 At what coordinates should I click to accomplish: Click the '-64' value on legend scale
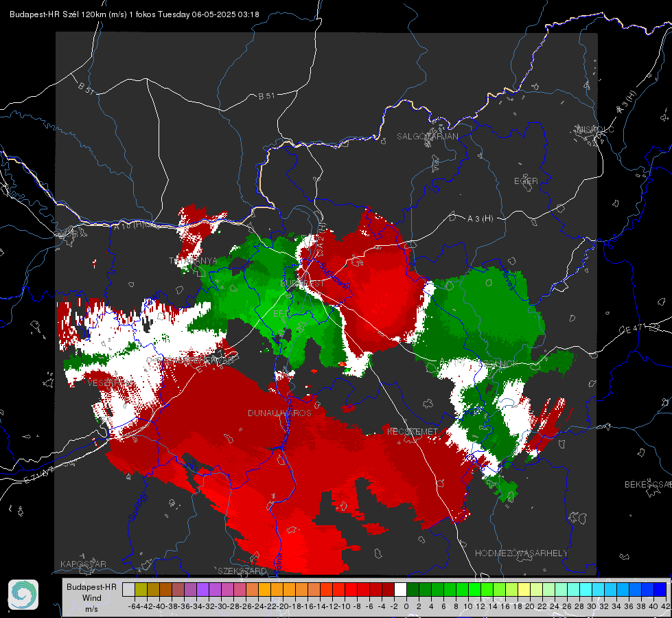tap(134, 606)
